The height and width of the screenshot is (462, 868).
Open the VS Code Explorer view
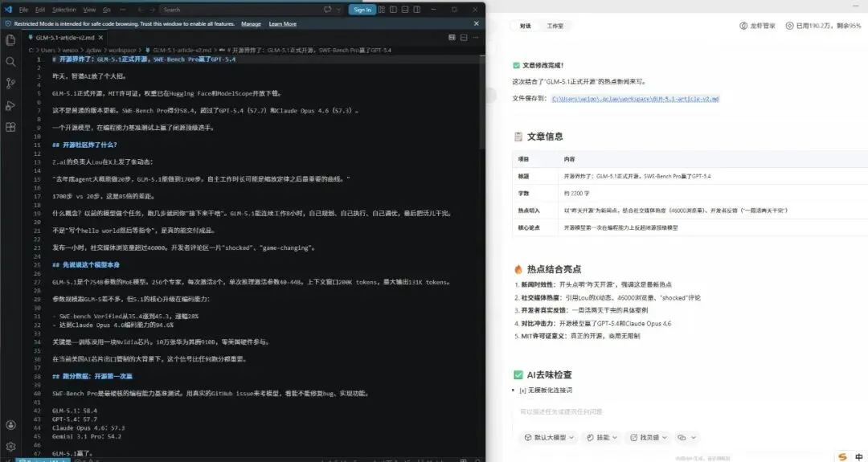tap(10, 40)
